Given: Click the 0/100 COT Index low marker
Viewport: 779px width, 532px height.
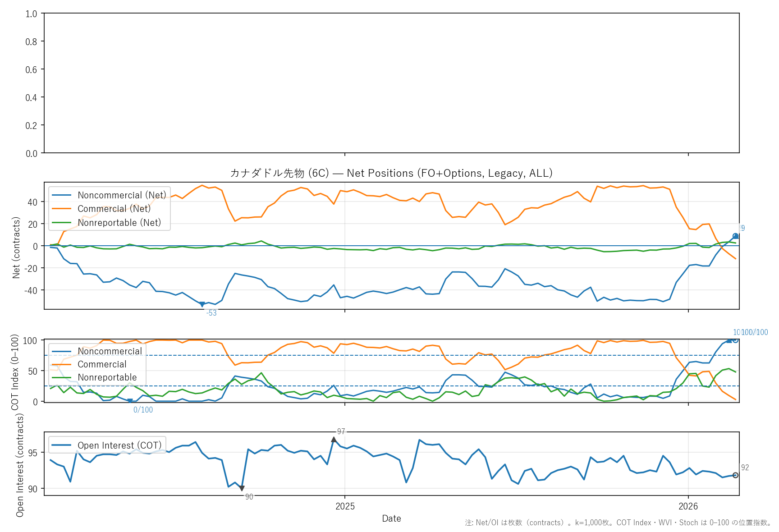Looking at the screenshot, I should click(130, 401).
